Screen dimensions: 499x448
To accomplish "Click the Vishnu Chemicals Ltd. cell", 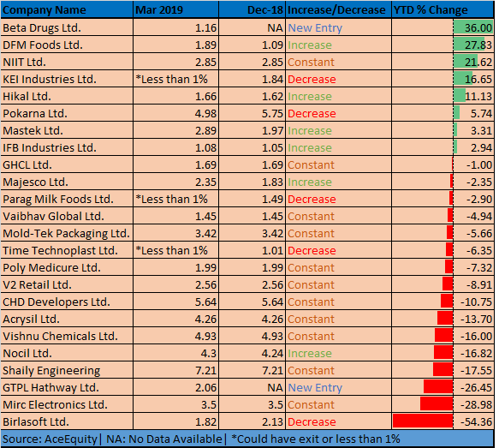I will [x=67, y=337].
